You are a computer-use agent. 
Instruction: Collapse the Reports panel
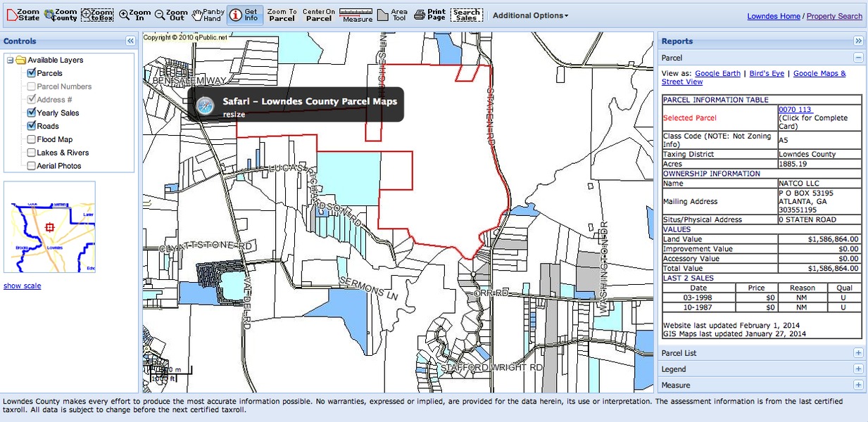click(x=858, y=41)
